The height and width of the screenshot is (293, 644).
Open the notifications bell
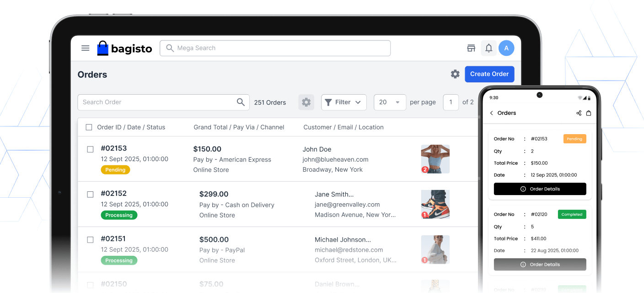pyautogui.click(x=488, y=48)
